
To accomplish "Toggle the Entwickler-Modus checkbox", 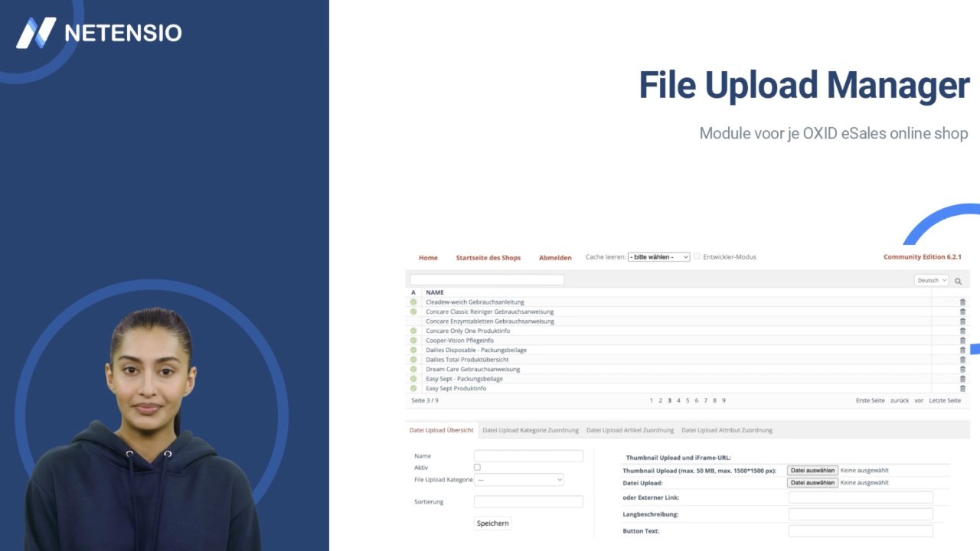I will click(x=697, y=256).
